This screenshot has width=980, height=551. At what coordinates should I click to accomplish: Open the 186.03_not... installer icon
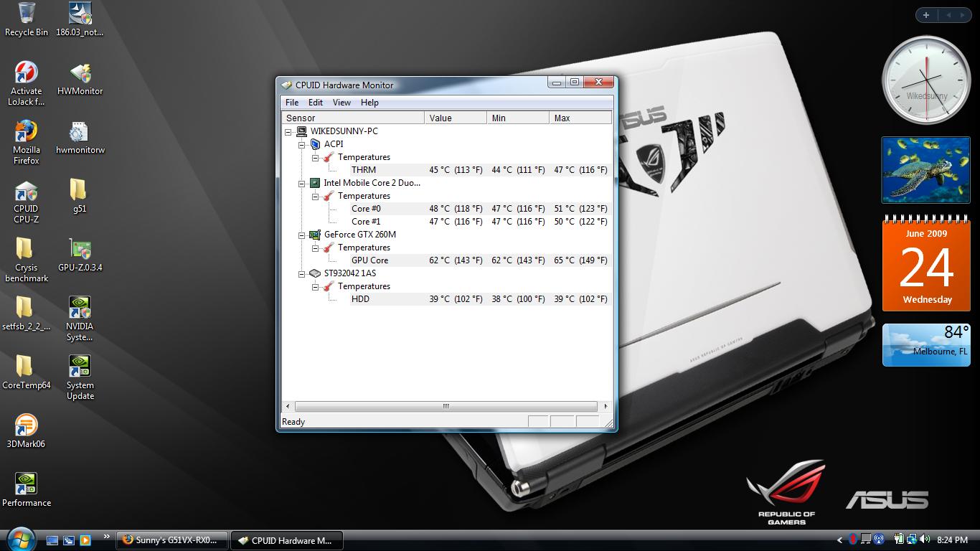pyautogui.click(x=80, y=19)
